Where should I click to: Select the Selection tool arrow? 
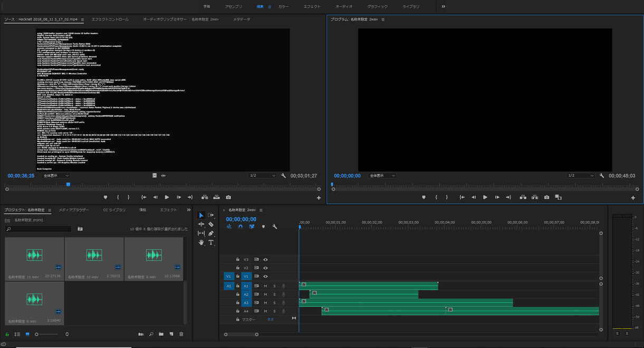click(x=201, y=215)
